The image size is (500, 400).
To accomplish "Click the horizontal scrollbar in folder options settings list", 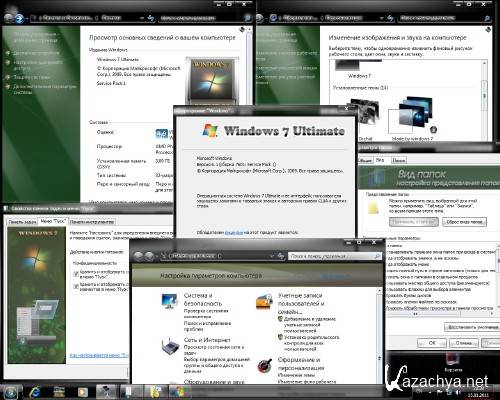I will [439, 314].
